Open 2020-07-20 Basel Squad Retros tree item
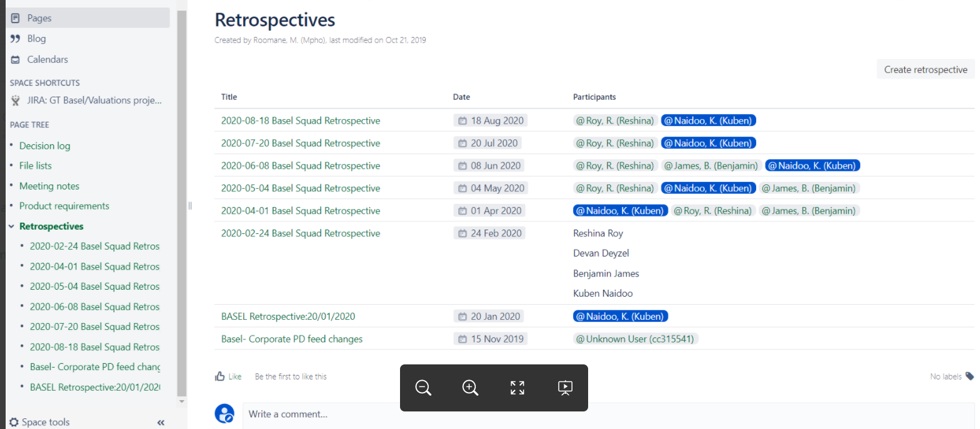Viewport: 980px width, 429px height. click(x=95, y=327)
